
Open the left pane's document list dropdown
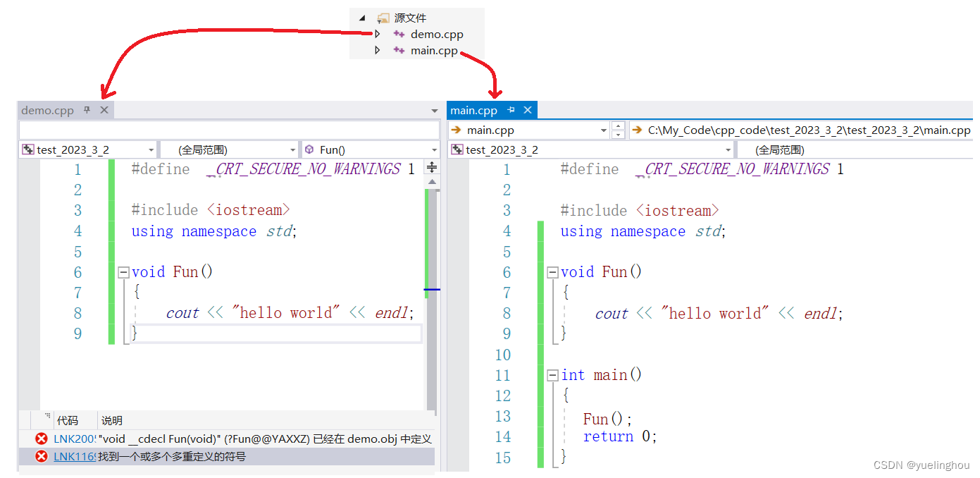tap(435, 111)
